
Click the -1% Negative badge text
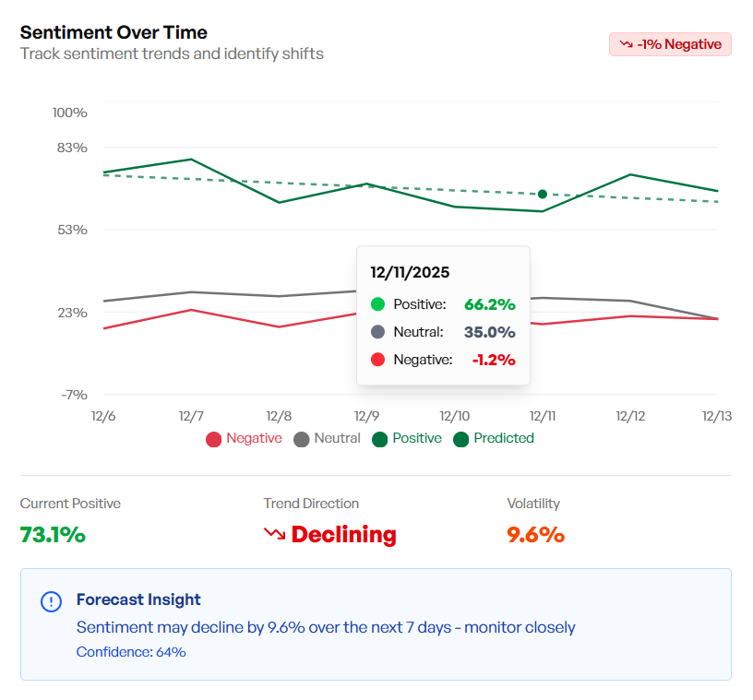coord(679,44)
